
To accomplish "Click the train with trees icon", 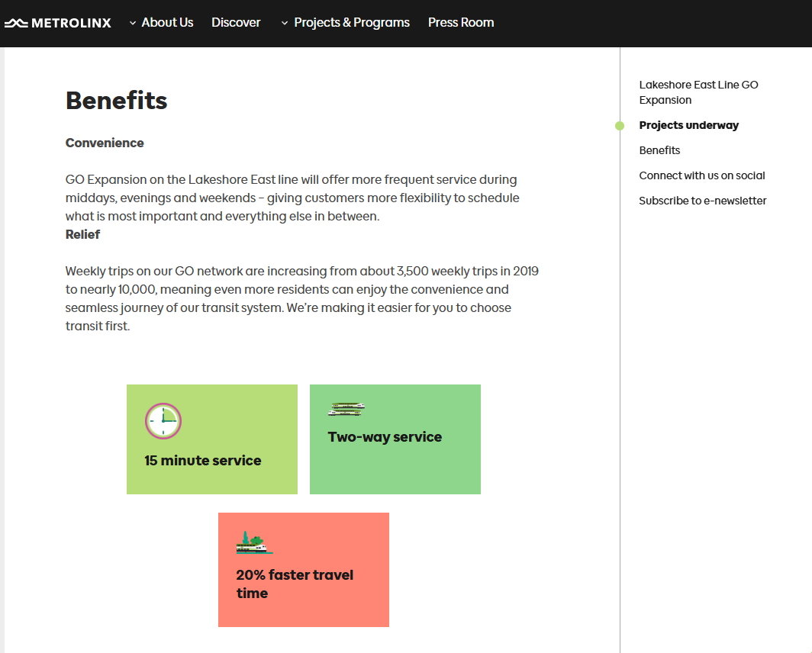I will pos(254,542).
